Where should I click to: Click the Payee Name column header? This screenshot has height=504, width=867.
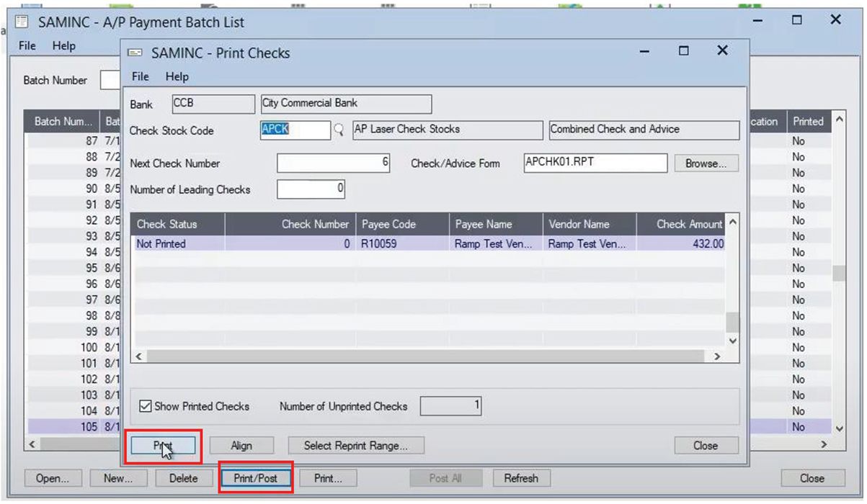[495, 224]
